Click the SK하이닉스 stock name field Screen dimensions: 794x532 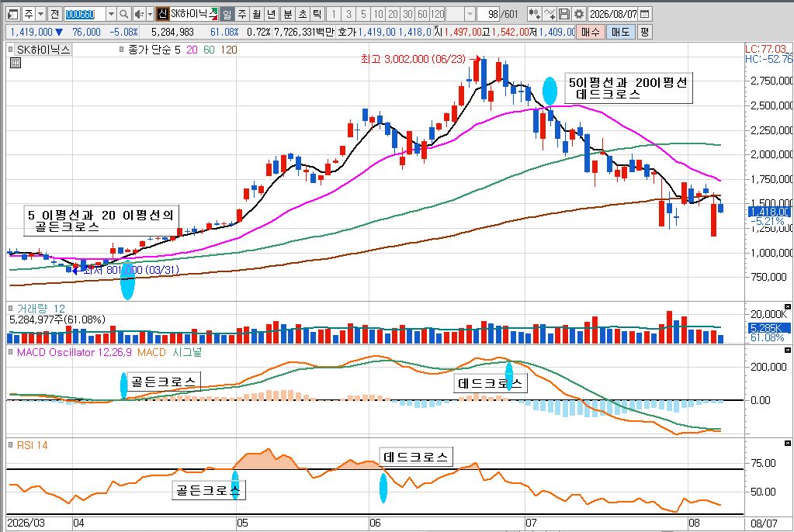(x=193, y=14)
